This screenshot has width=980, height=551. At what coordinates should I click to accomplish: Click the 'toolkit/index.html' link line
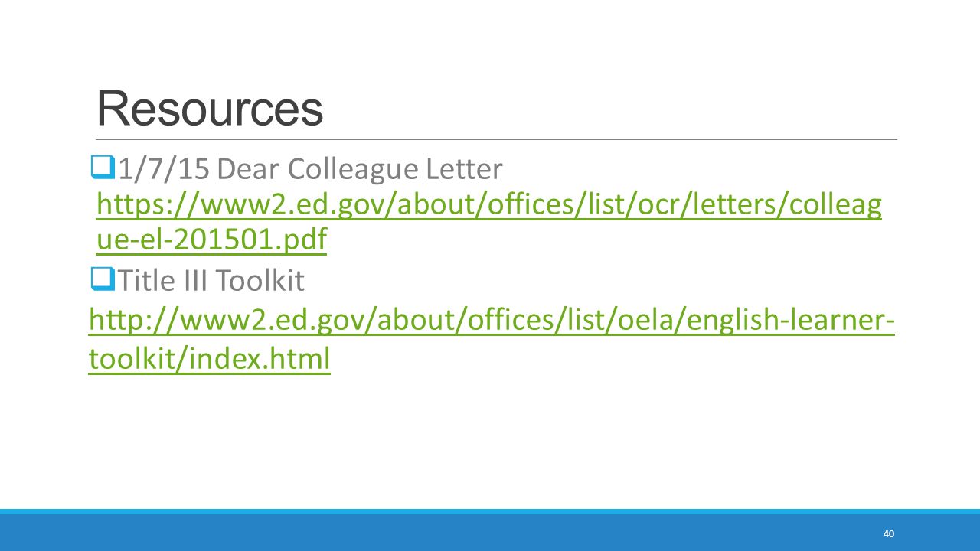click(210, 358)
